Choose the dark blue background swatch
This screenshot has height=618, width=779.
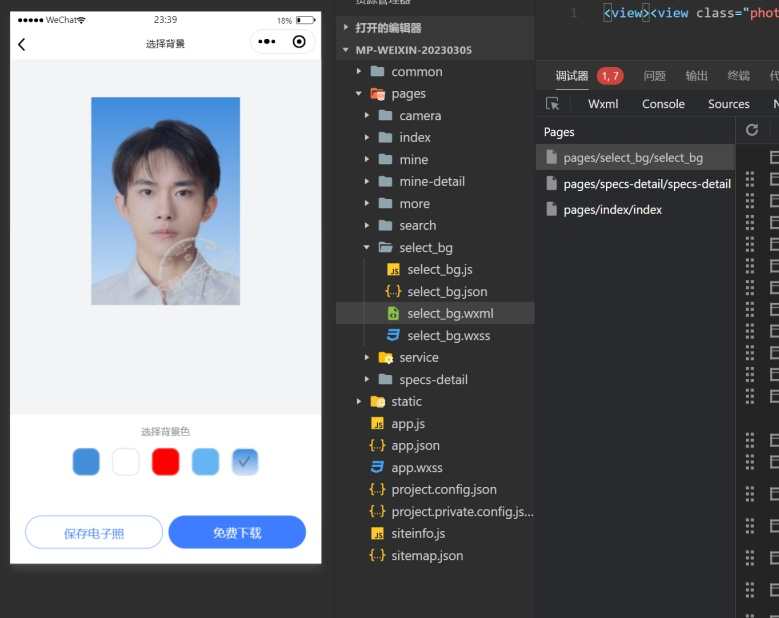click(86, 462)
